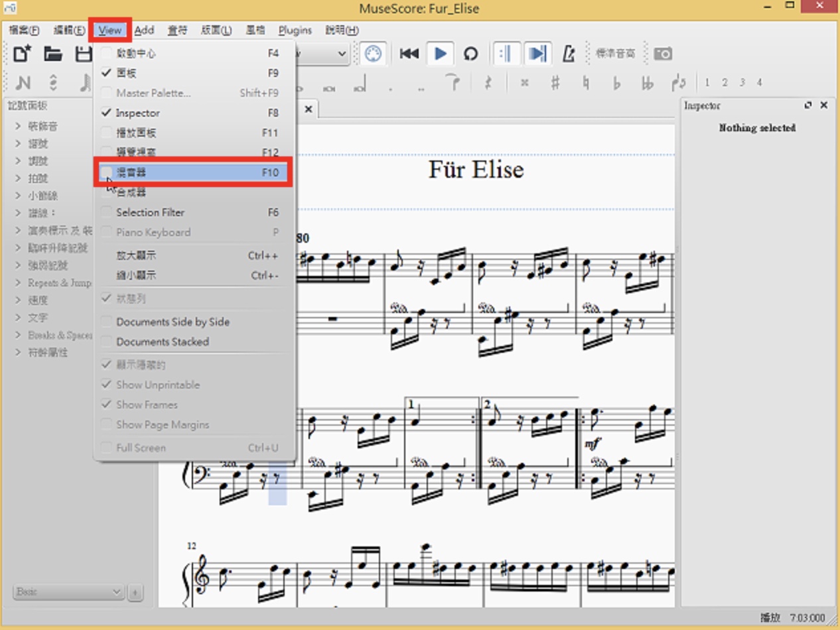Enable the F10 mixer item in View menu
The image size is (840, 630).
[x=194, y=172]
